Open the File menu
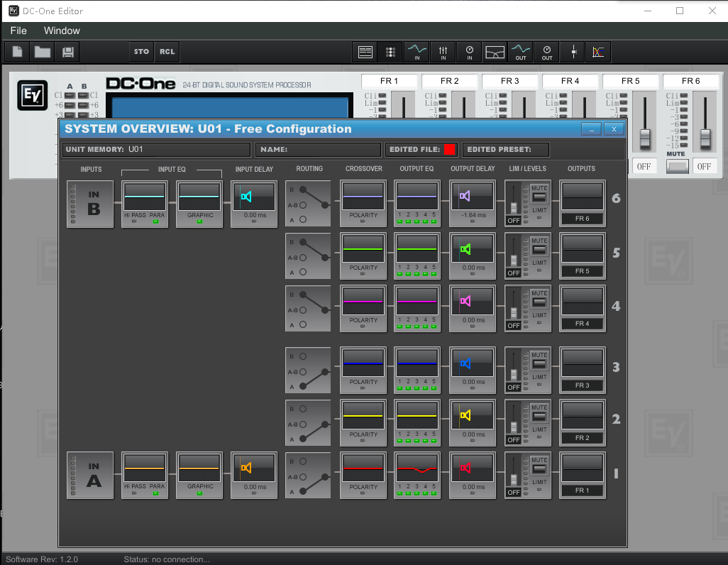728x565 pixels. (18, 31)
